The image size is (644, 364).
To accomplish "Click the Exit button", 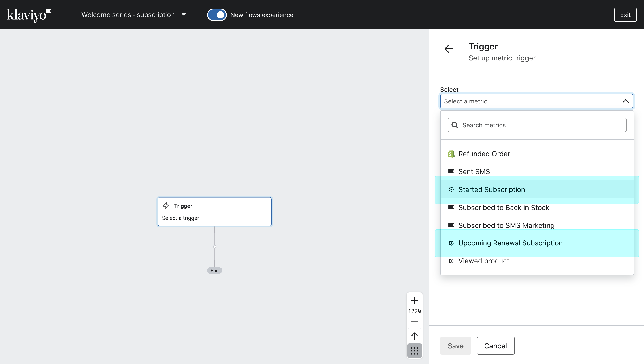I will click(x=625, y=15).
